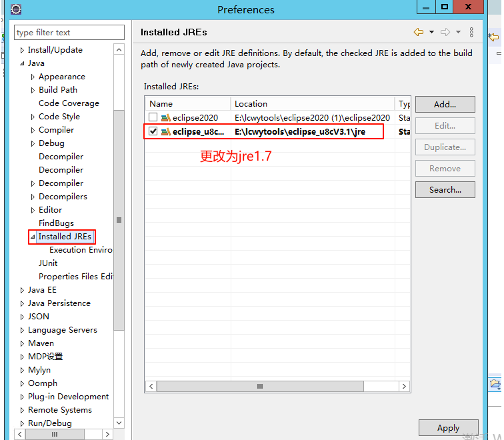
Task: Collapse the Installed JREs node
Action: point(33,237)
